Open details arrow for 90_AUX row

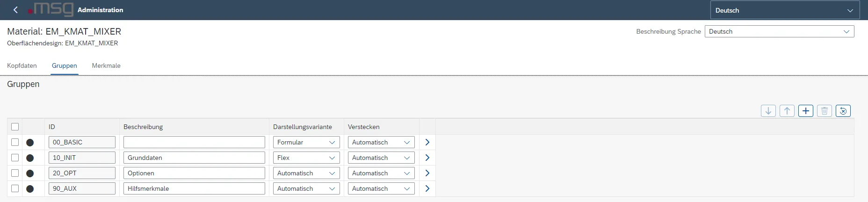pos(427,188)
